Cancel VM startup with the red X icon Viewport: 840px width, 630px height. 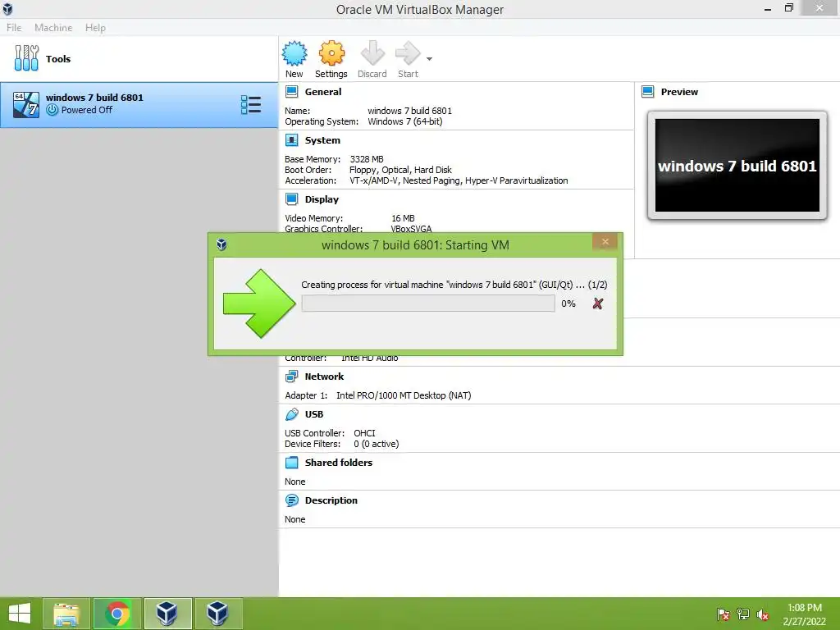pos(598,304)
